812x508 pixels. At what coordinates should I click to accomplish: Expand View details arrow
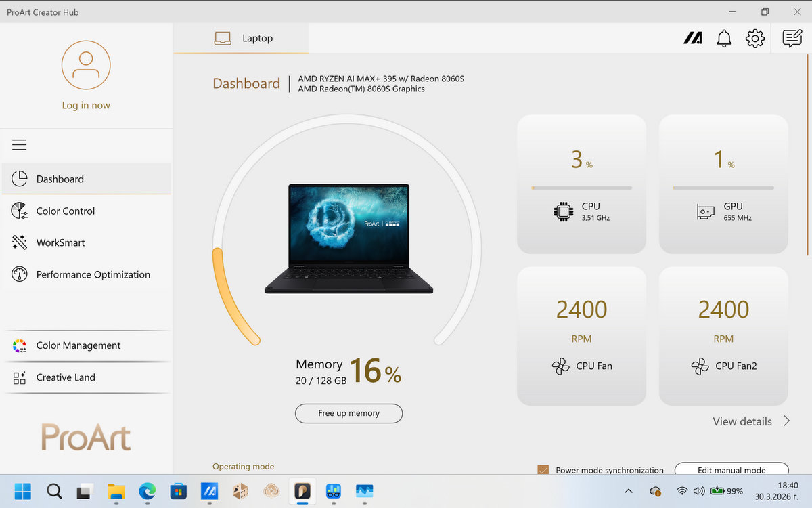[x=786, y=421]
